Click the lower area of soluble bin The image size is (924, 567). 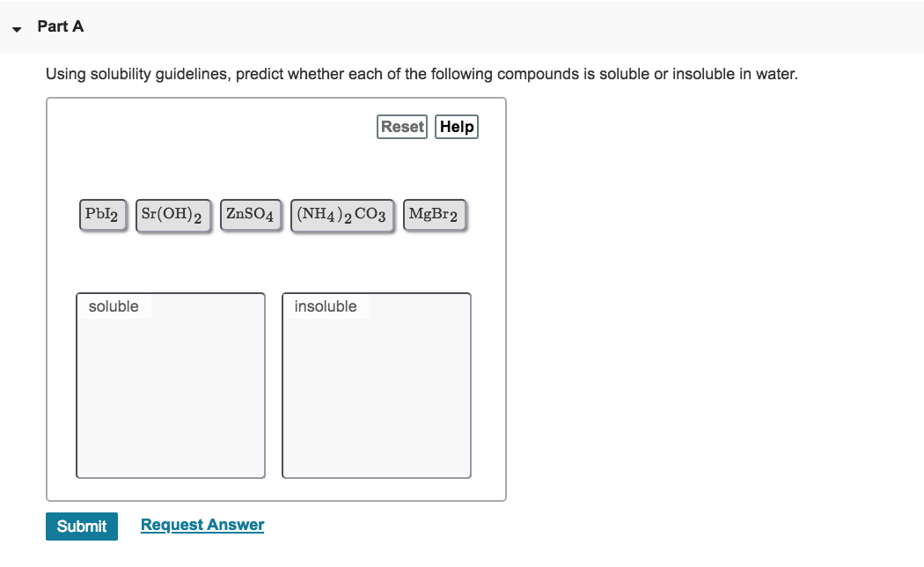click(x=171, y=436)
